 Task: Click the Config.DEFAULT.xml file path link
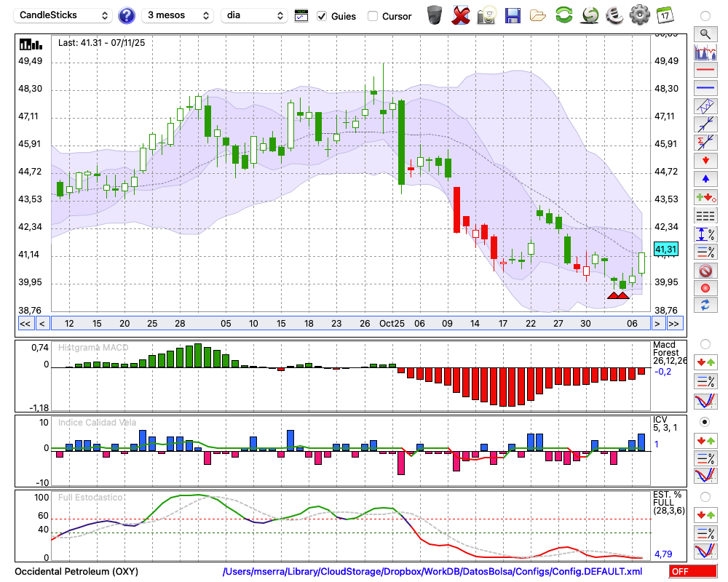pos(432,572)
